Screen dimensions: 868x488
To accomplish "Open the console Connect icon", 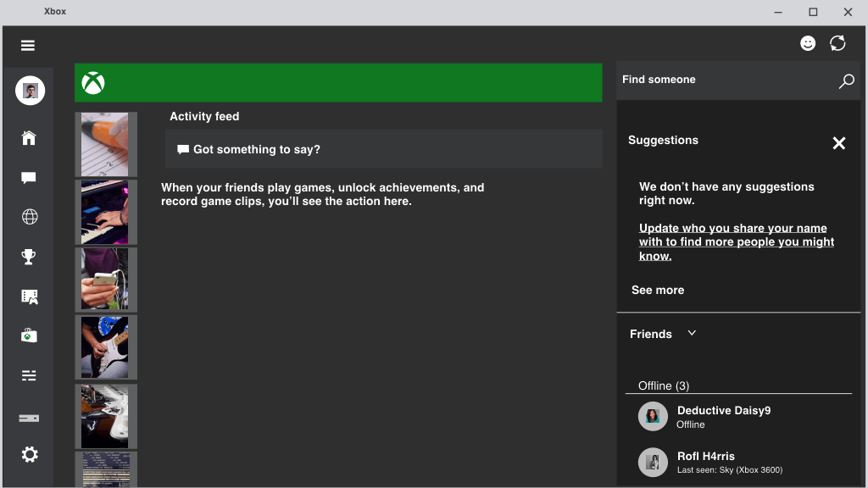I will coord(29,419).
